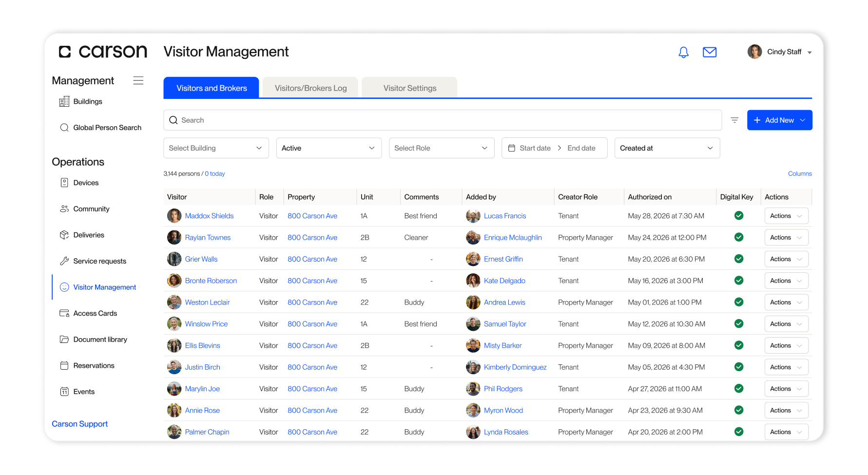Switch to Visitors/Brokers Log tab
This screenshot has height=475, width=868.
point(310,88)
